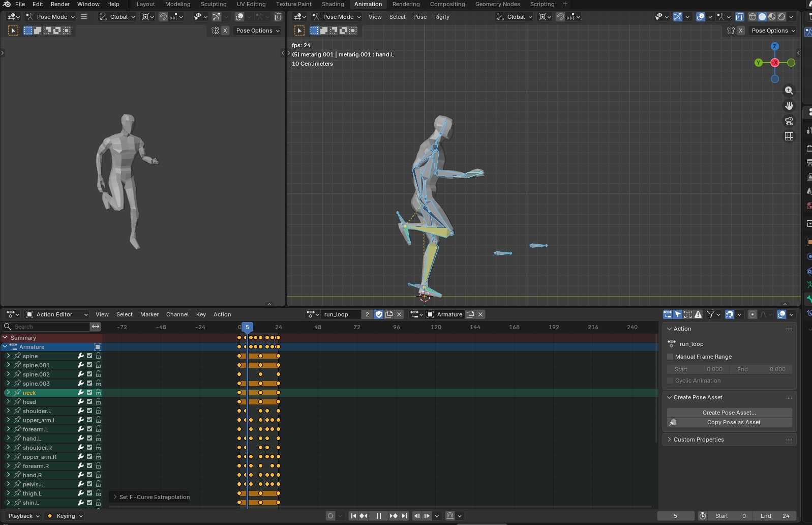Switch perspective/orthographic with the grid icon

(x=789, y=136)
